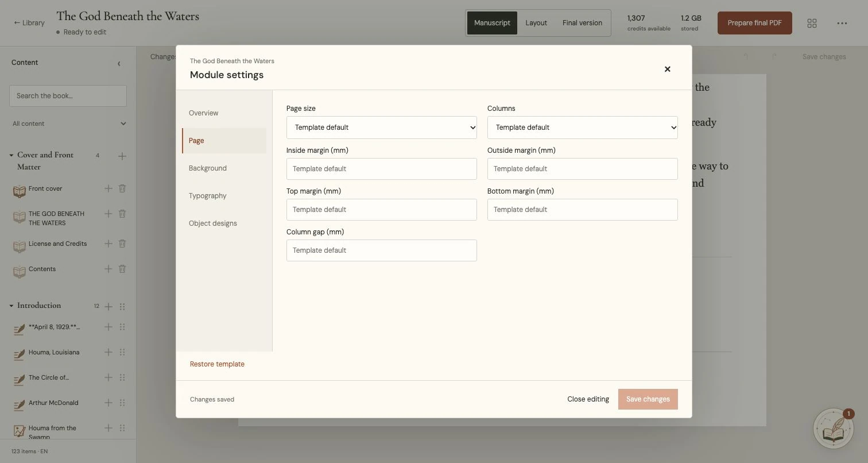Screen dimensions: 868x463
Task: Collapse the Content sidebar panel
Action: [119, 63]
